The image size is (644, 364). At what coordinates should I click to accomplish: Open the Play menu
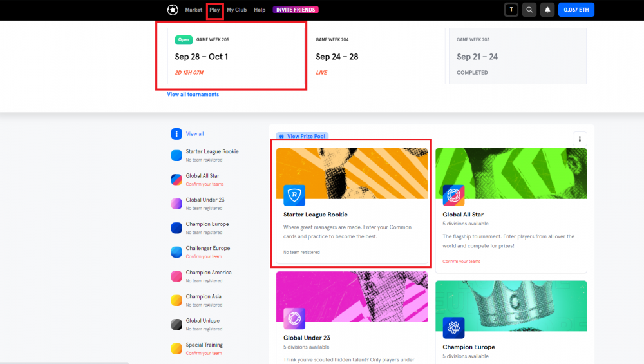coord(214,10)
